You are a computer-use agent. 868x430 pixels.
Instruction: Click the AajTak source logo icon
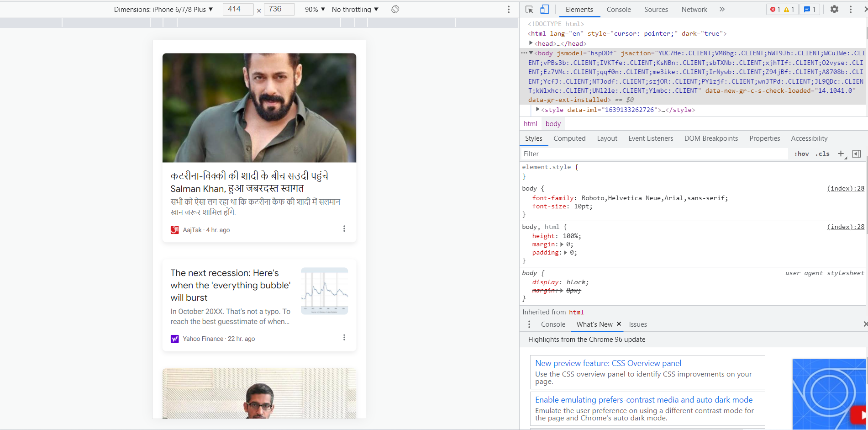[x=174, y=230]
